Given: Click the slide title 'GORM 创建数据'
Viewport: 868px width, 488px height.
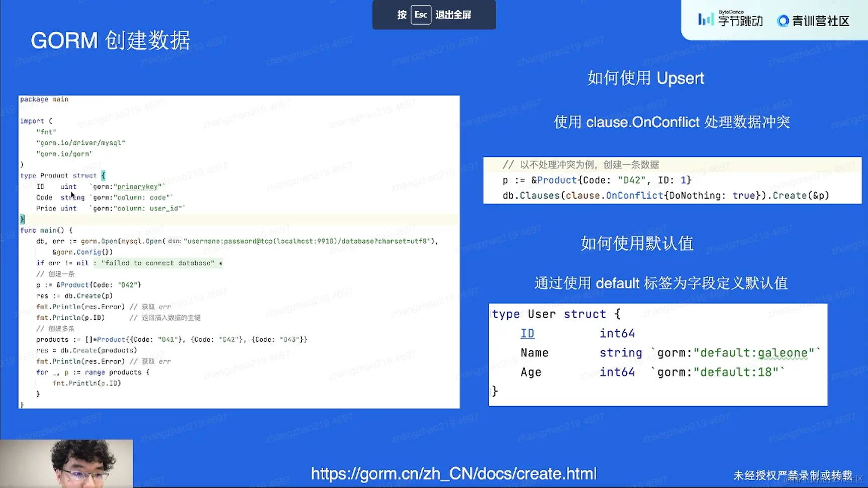Looking at the screenshot, I should click(111, 40).
